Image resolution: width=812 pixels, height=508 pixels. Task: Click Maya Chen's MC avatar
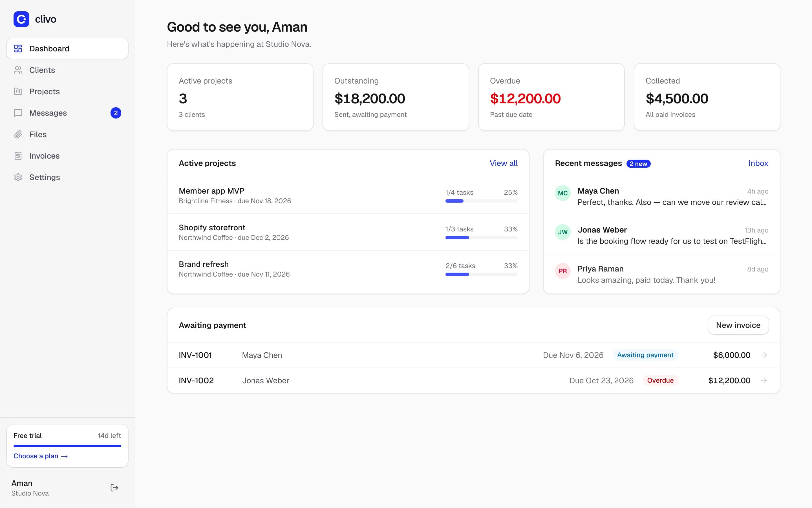tap(563, 193)
